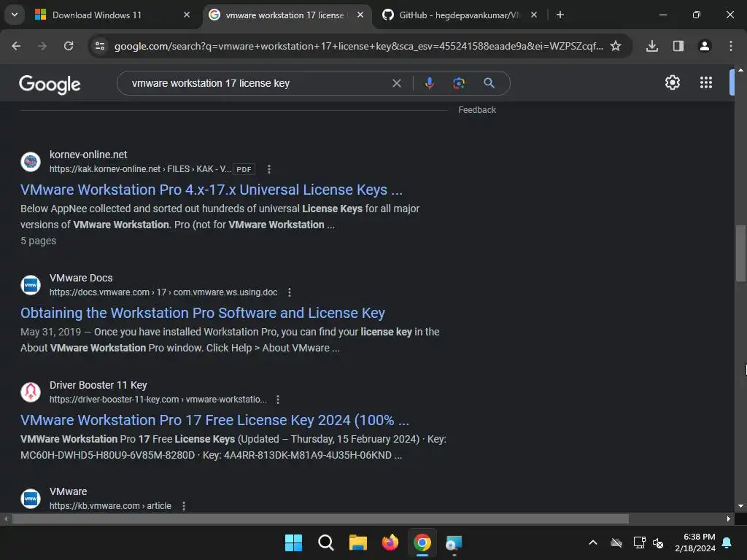Bookmark this page with the star icon
The width and height of the screenshot is (747, 560).
tap(616, 46)
